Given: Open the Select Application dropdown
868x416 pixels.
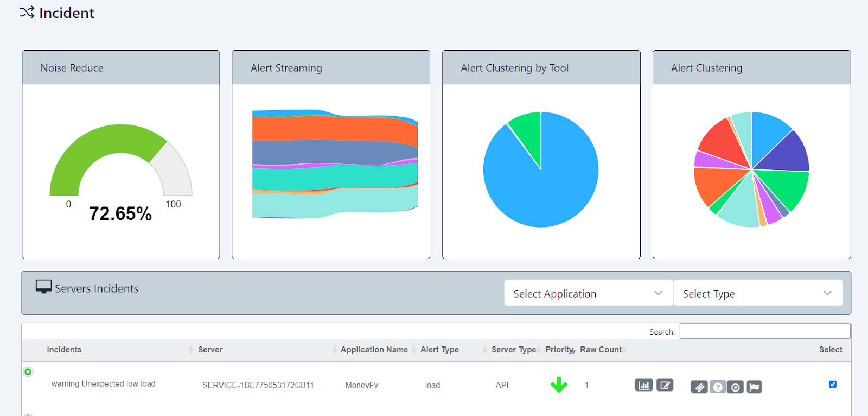Looking at the screenshot, I should tap(589, 293).
